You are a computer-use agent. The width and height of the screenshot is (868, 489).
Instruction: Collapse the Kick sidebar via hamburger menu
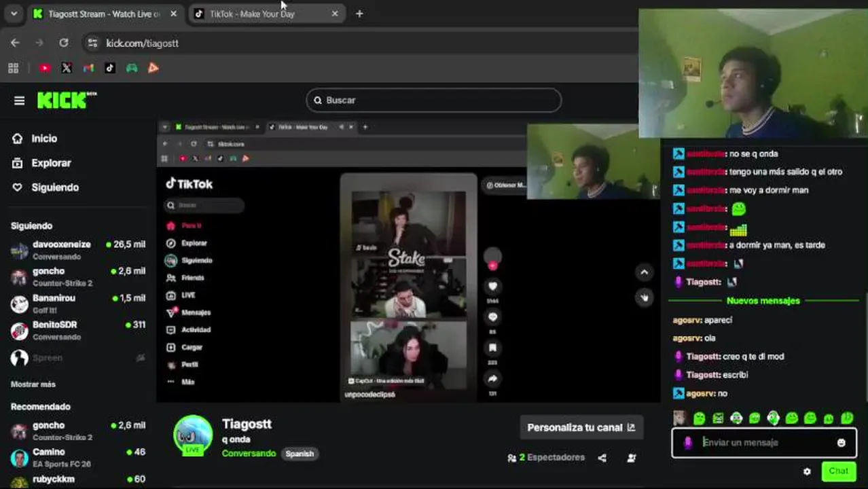pos(19,101)
